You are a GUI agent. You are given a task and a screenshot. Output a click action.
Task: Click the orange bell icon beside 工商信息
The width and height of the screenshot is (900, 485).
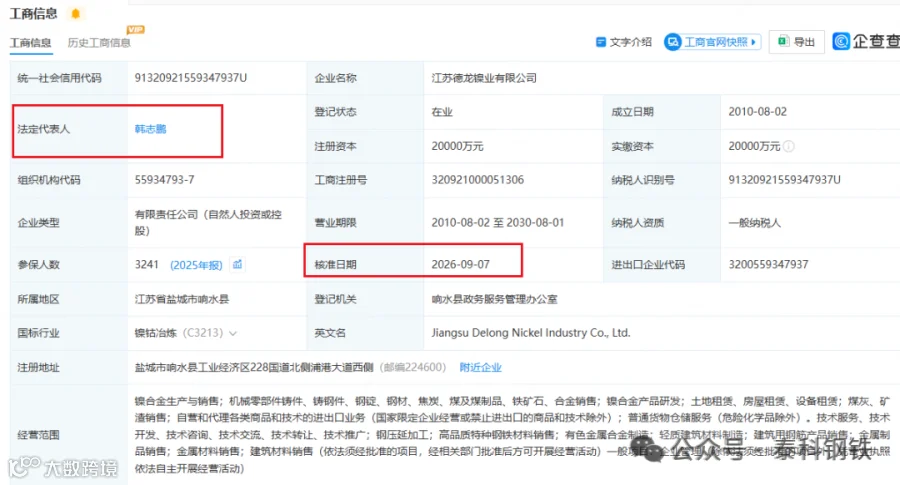coord(75,13)
